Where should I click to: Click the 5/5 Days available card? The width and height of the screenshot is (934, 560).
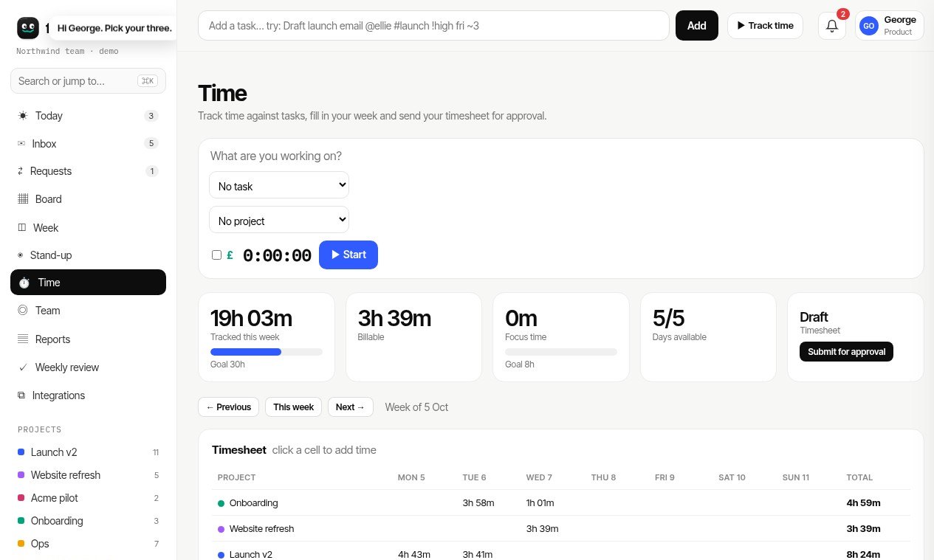[x=708, y=337]
